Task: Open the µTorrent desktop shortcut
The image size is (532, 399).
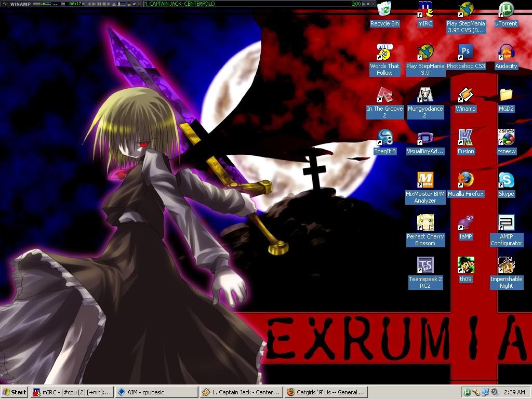Action: [506, 15]
